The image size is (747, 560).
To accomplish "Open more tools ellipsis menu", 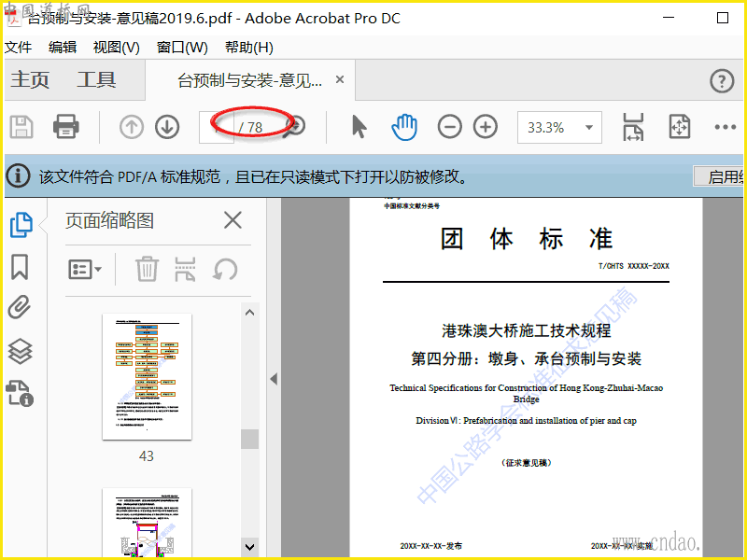I will click(726, 127).
